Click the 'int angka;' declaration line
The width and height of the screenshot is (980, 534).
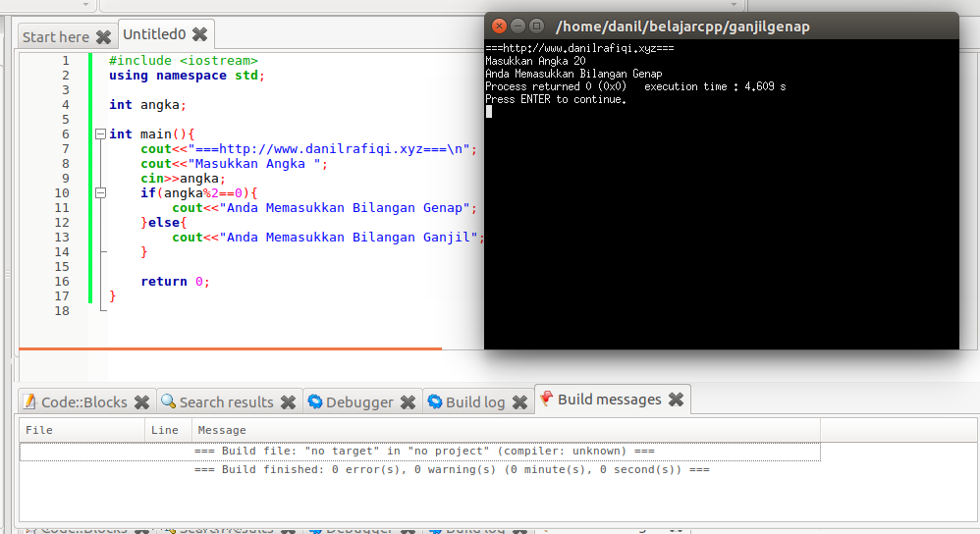click(x=147, y=105)
